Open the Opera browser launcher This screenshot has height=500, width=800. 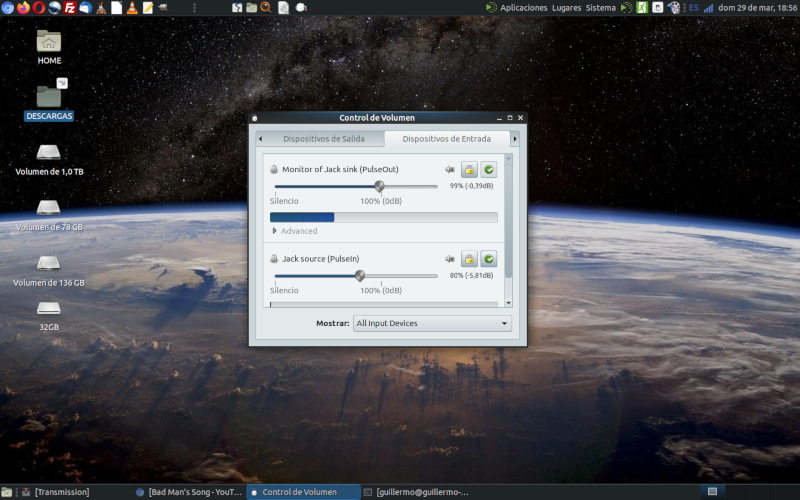(39, 7)
